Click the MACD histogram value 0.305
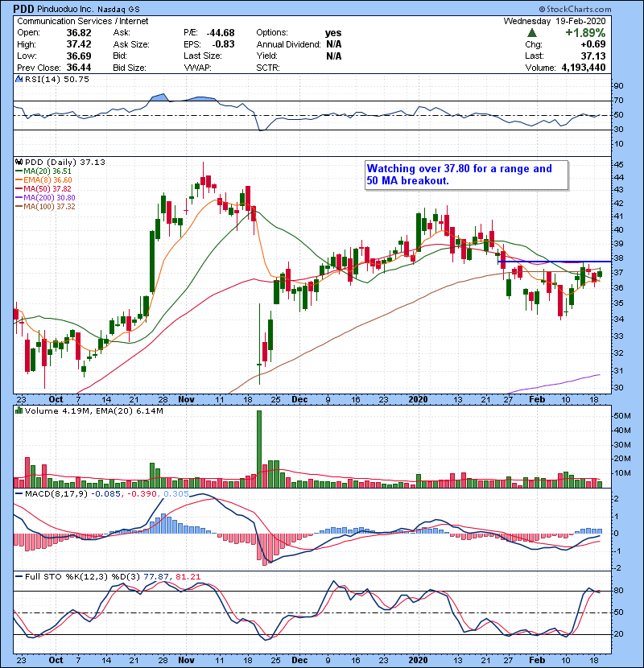This screenshot has width=644, height=668. (x=176, y=494)
